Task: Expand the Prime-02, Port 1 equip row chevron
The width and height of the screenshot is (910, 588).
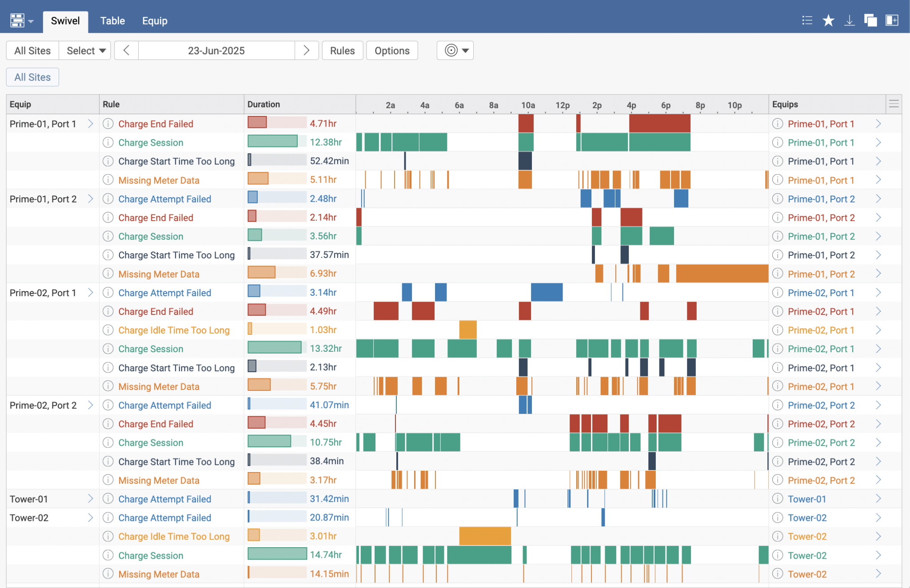Action: point(91,293)
